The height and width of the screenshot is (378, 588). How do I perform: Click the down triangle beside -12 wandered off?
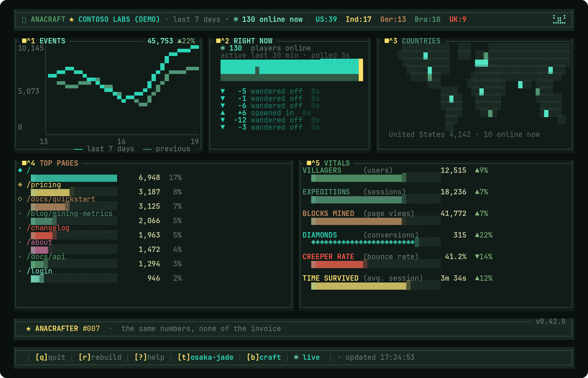223,120
